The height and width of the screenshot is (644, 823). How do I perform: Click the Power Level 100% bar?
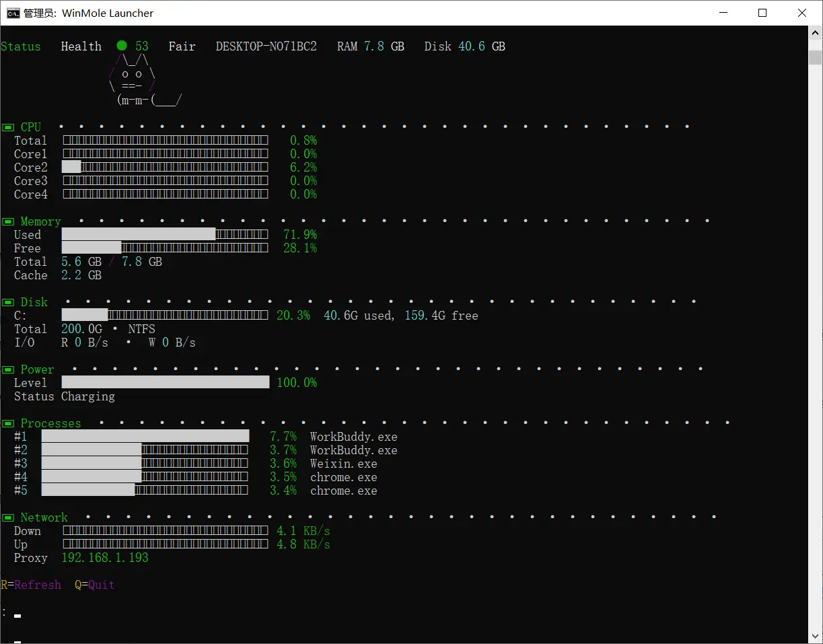pyautogui.click(x=166, y=382)
